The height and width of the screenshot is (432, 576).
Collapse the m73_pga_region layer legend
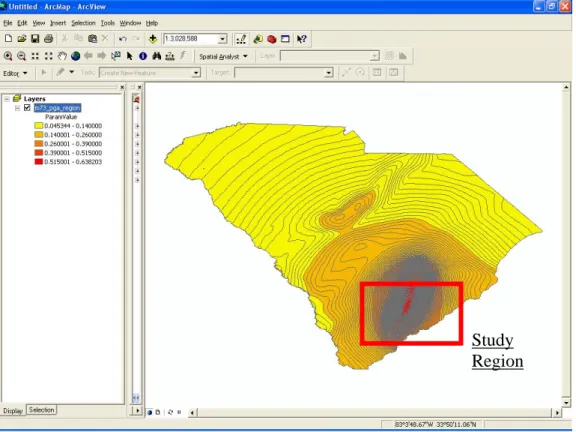(x=17, y=108)
